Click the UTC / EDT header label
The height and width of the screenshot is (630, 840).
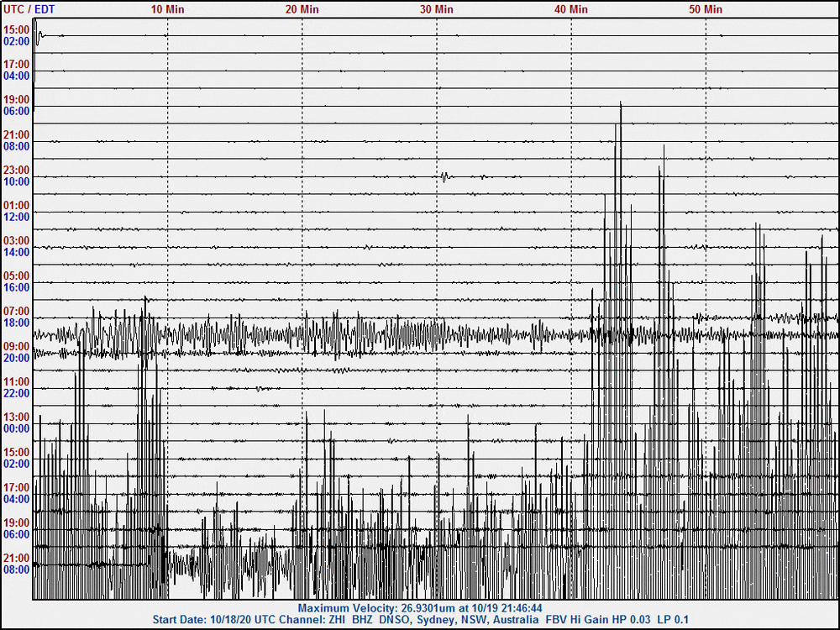(x=29, y=9)
